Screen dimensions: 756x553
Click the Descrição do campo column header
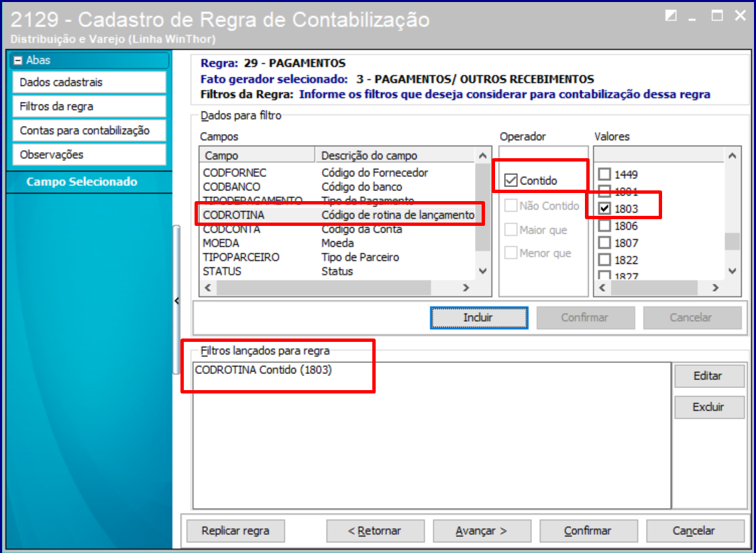click(395, 156)
